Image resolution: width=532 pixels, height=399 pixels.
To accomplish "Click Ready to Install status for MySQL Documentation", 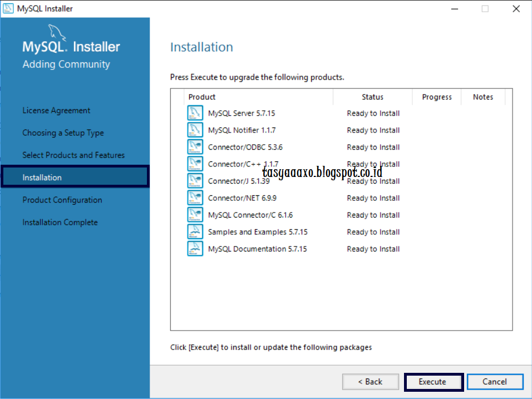I will pyautogui.click(x=373, y=249).
